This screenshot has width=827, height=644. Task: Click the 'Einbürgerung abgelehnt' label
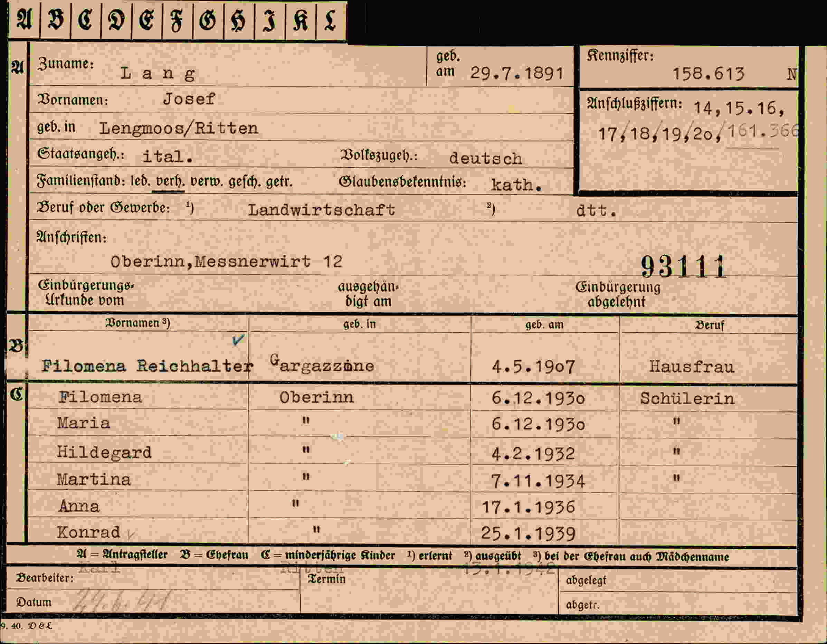618,294
